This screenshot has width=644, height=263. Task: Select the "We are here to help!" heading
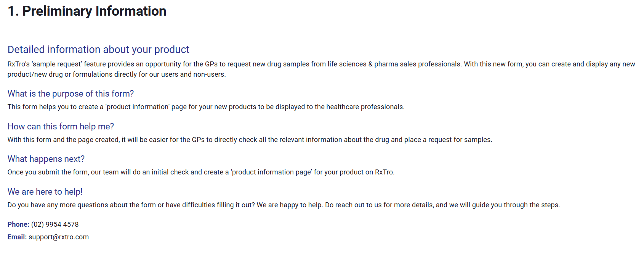click(x=45, y=192)
